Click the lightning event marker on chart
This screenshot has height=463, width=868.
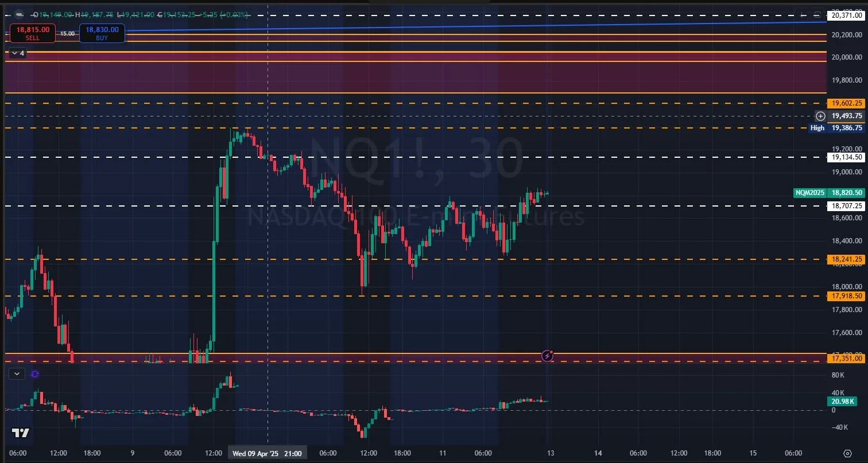(548, 356)
